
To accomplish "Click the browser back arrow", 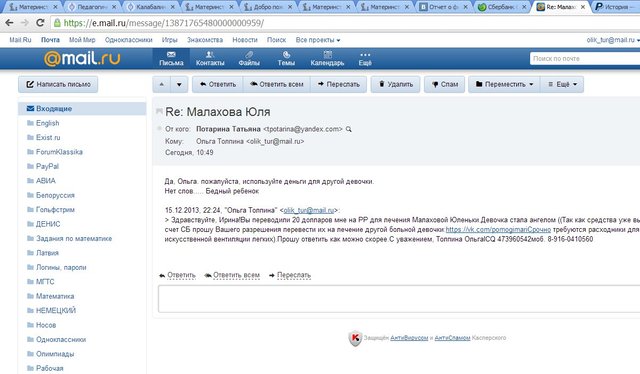I will [9, 23].
